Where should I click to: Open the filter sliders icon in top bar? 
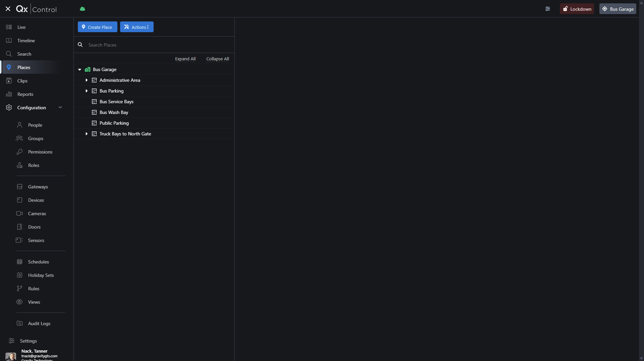pos(548,9)
